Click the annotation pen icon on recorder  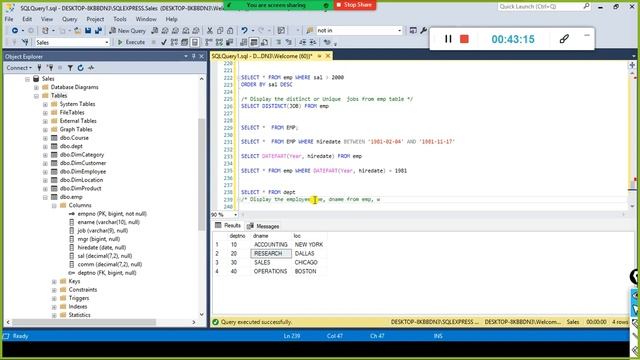[x=564, y=39]
